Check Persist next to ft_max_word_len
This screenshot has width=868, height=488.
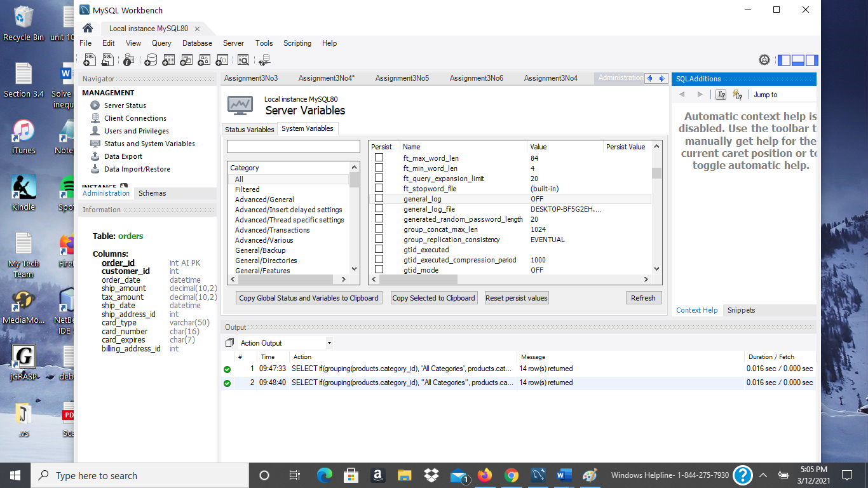[378, 158]
